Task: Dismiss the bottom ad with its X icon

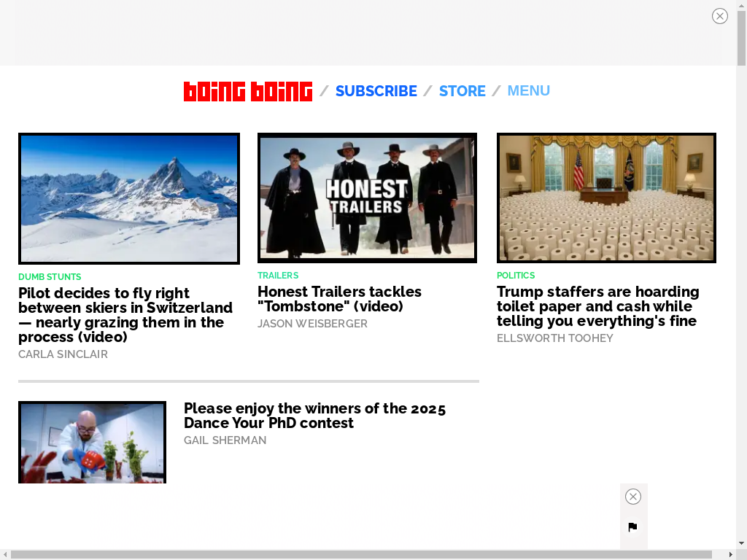Action: point(633,497)
